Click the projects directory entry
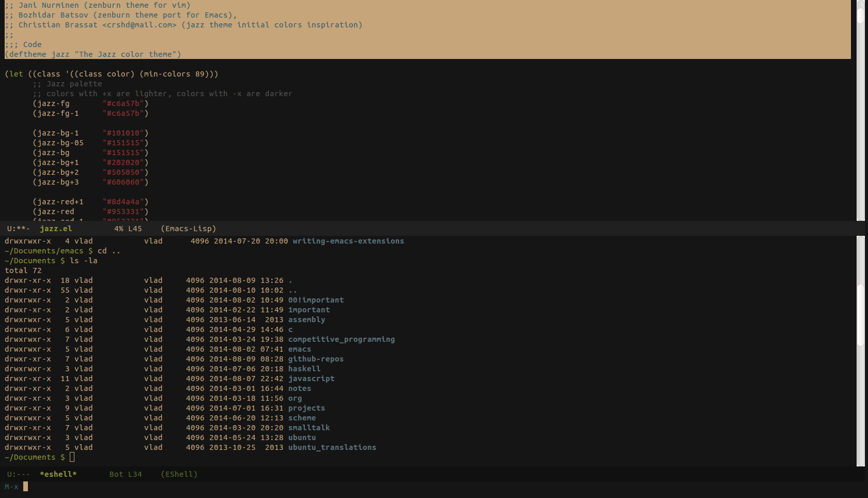The image size is (868, 498). (x=307, y=408)
